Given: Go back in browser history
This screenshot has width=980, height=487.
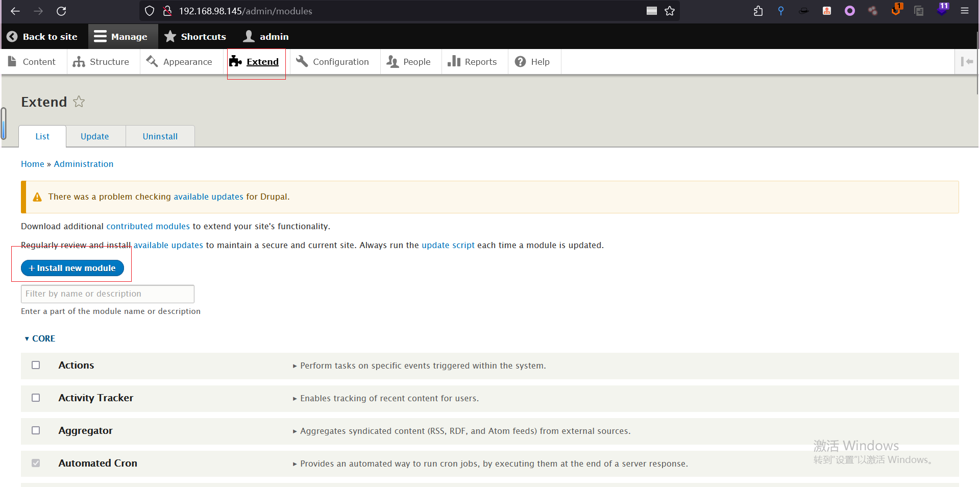Looking at the screenshot, I should [15, 11].
